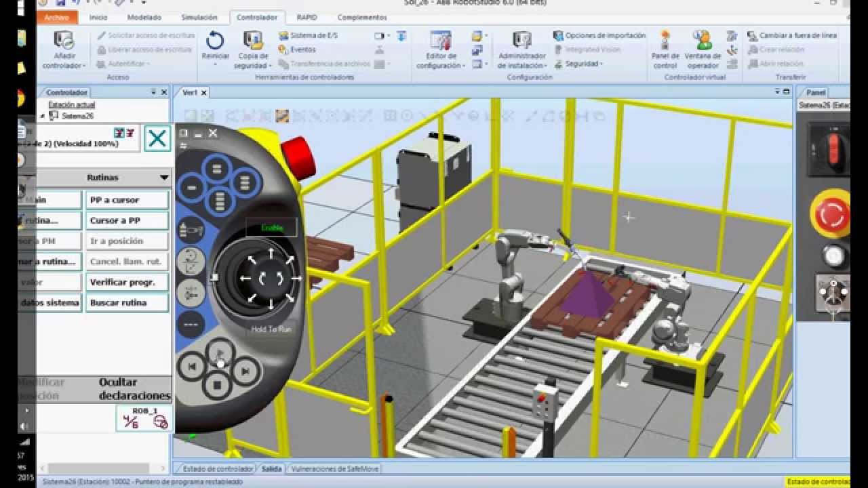Switch to the Simulación ribbon tab
This screenshot has height=488, width=868.
click(199, 18)
